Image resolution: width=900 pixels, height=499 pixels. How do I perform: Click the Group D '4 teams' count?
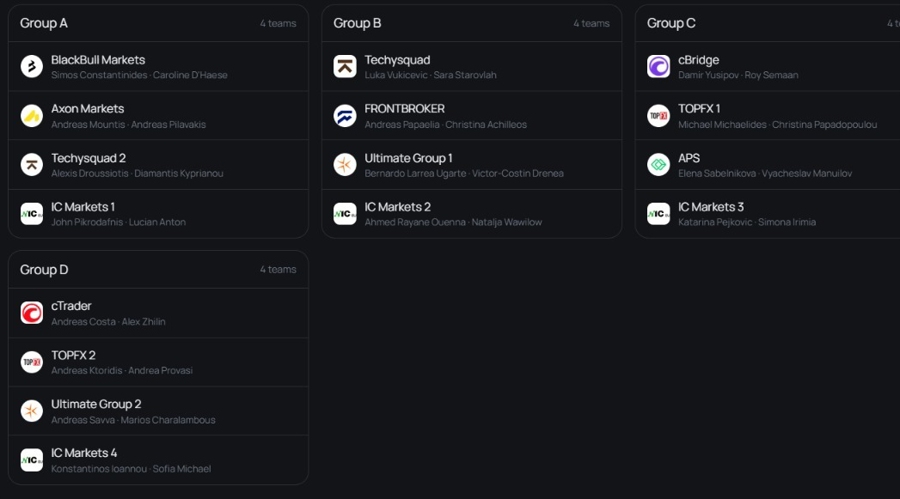(x=278, y=269)
